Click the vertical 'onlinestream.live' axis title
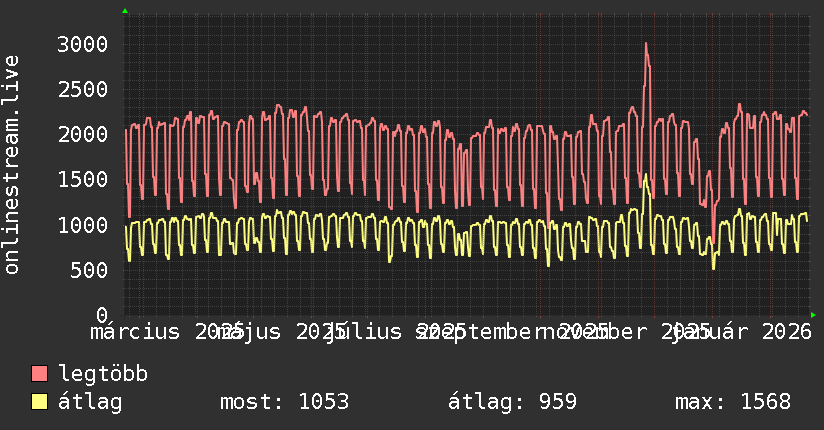Image resolution: width=824 pixels, height=430 pixels. pyautogui.click(x=11, y=165)
